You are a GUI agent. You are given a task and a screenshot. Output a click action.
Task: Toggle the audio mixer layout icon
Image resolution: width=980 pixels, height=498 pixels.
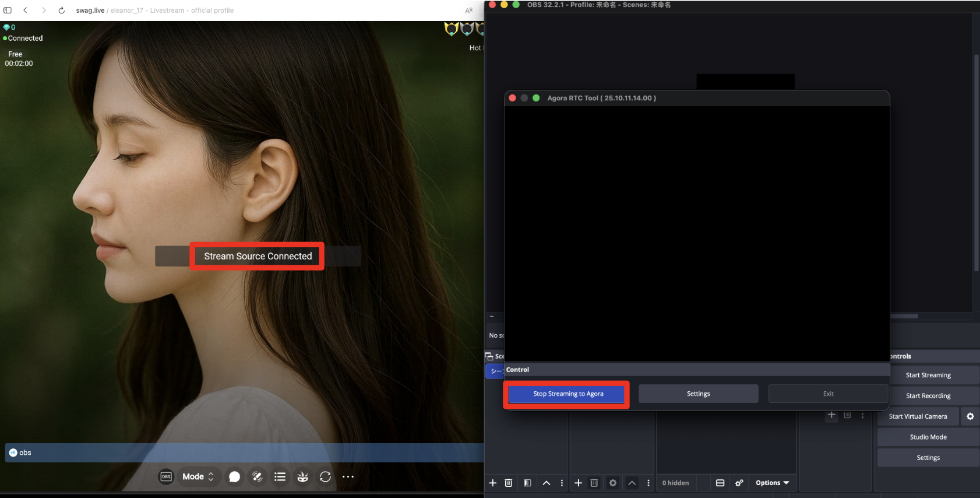(720, 483)
